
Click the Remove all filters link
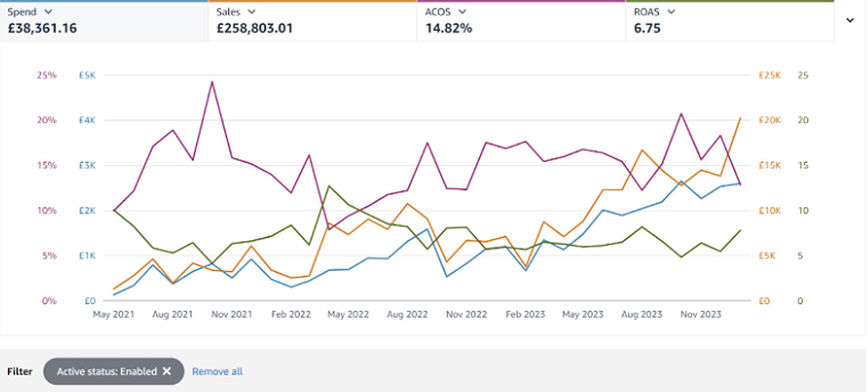[217, 371]
